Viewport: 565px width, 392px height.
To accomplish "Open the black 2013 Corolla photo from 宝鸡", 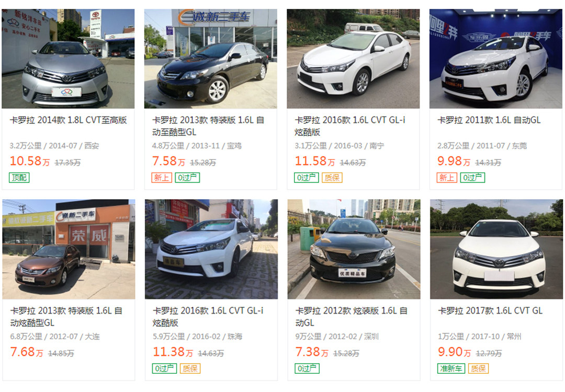I will tap(210, 59).
